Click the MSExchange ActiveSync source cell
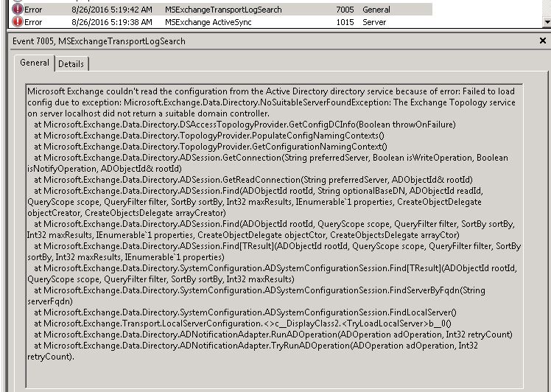Image resolution: width=551 pixels, height=392 pixels. coord(208,22)
